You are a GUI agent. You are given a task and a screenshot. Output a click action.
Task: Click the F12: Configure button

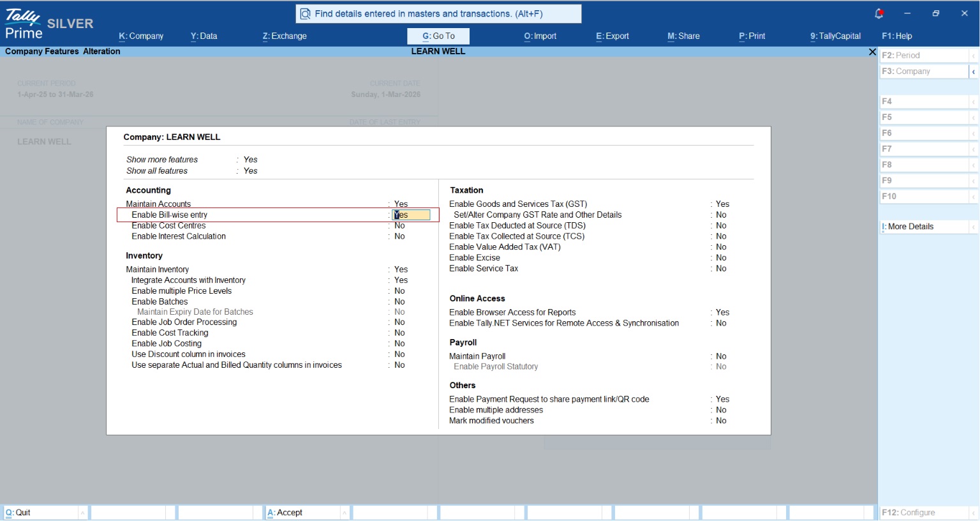[924, 513]
